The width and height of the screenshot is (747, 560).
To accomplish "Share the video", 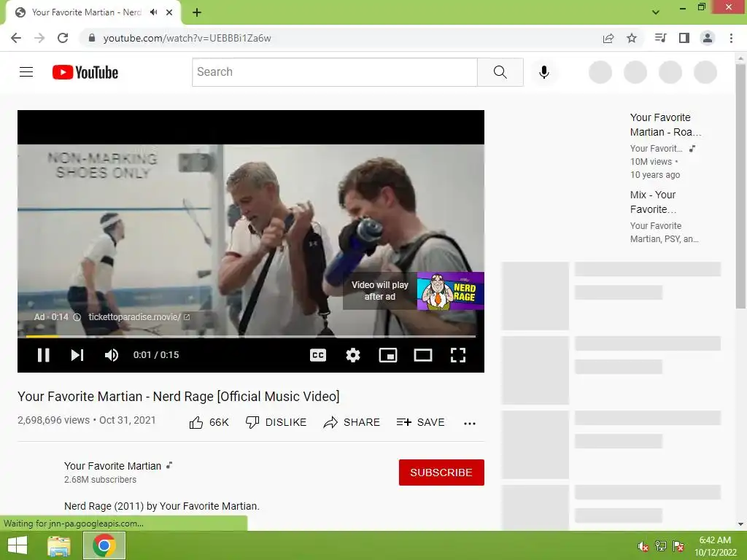I will pos(352,422).
